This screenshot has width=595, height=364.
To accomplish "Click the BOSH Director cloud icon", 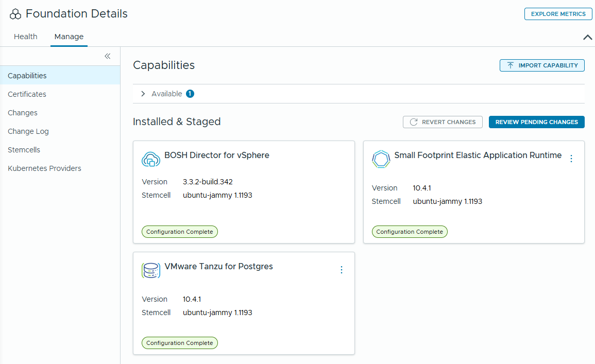I will (x=150, y=159).
